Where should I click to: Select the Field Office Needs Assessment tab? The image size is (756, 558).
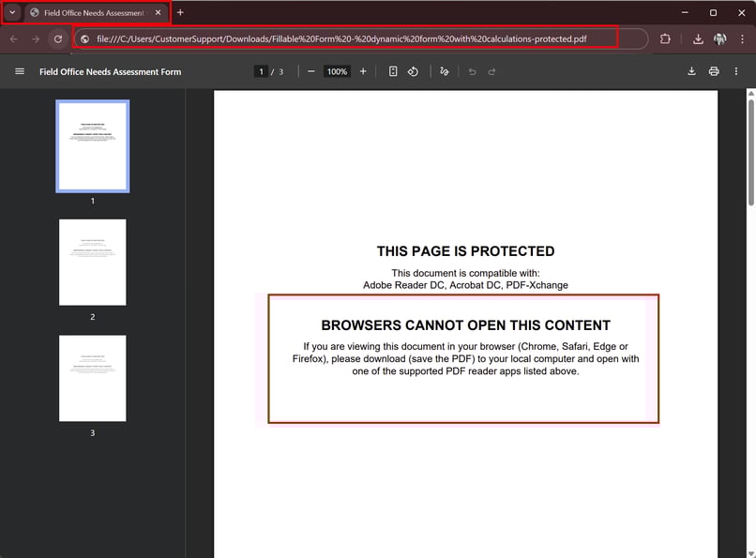point(92,13)
